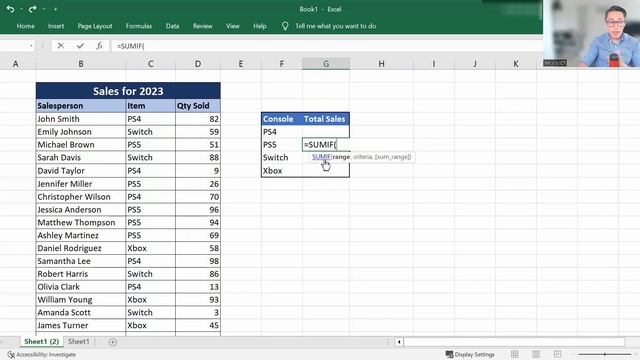The width and height of the screenshot is (640, 360).
Task: Select column C header
Action: (x=151, y=64)
